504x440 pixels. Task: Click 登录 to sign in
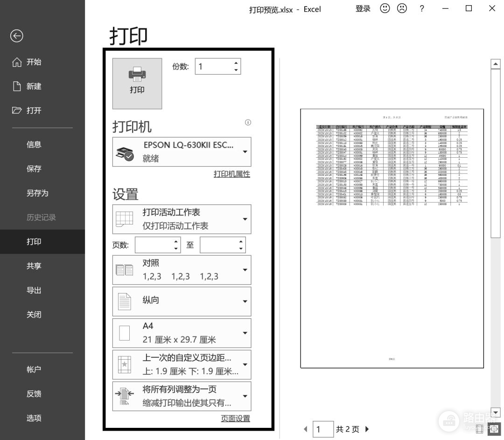pos(363,9)
